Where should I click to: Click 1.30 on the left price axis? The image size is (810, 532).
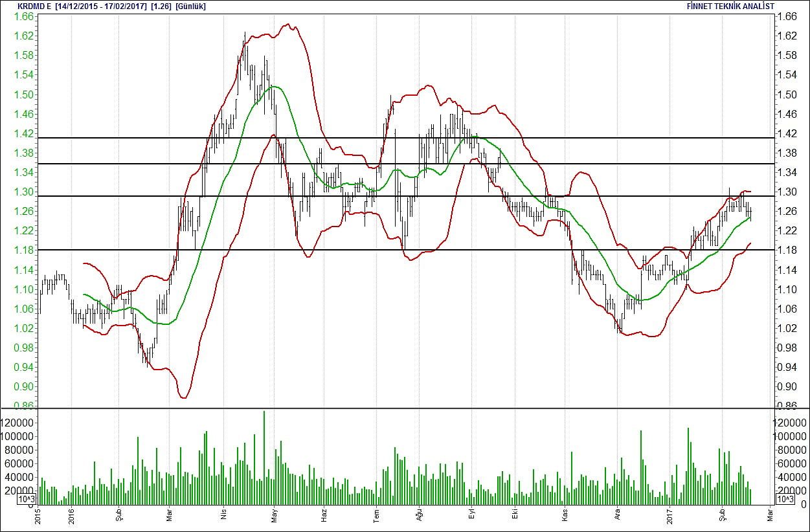[23, 192]
